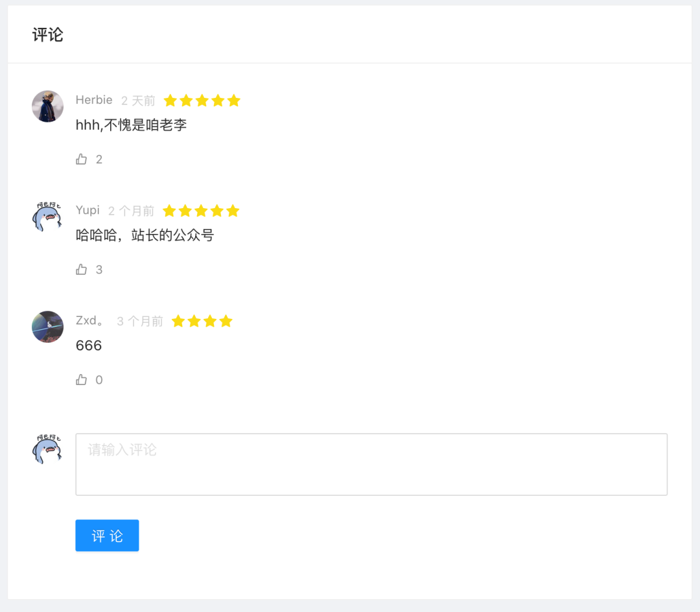Click thumbs-up on Yupi's comment

(81, 270)
